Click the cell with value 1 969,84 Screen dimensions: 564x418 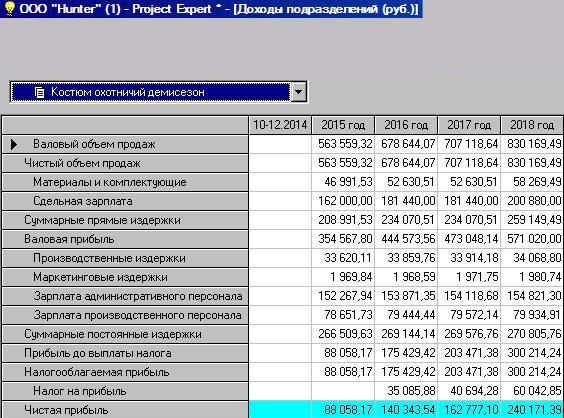tap(343, 277)
